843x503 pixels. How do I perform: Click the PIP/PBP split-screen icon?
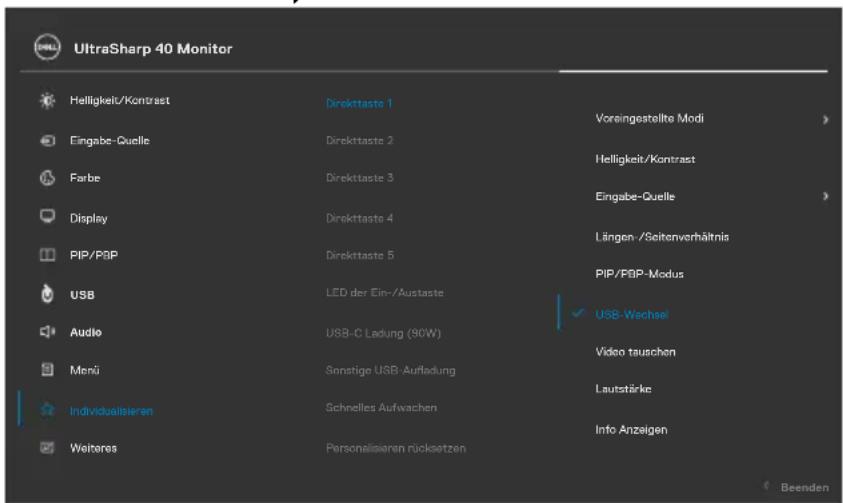click(x=47, y=255)
